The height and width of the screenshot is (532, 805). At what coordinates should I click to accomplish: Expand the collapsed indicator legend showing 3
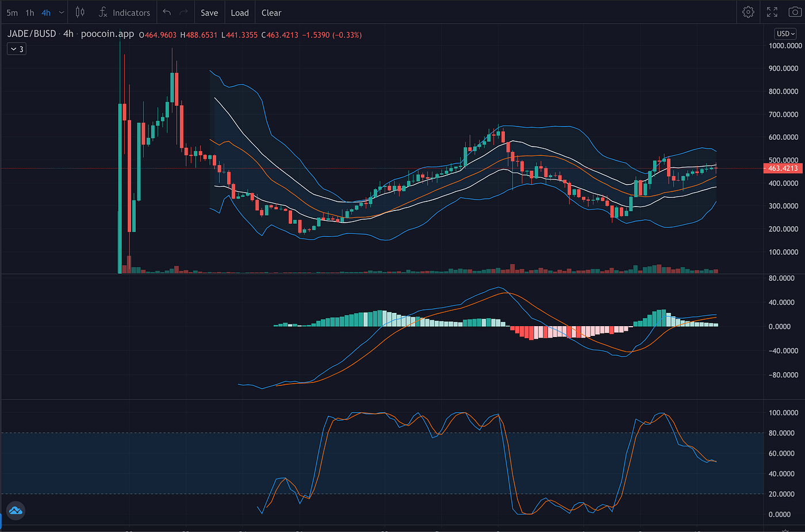17,49
